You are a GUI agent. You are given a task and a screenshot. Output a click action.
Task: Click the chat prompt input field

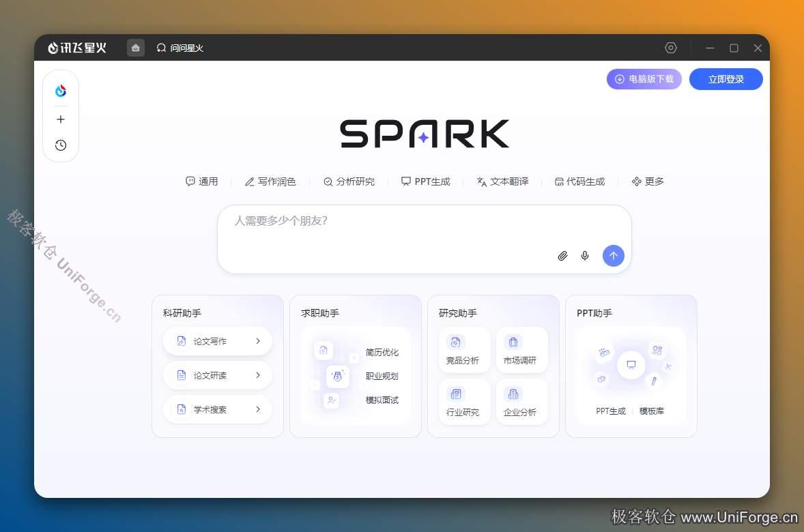pos(425,239)
